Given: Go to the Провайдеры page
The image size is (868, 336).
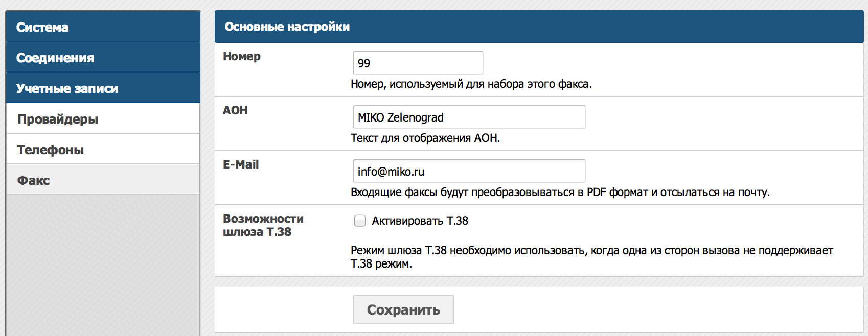Looking at the screenshot, I should (103, 118).
